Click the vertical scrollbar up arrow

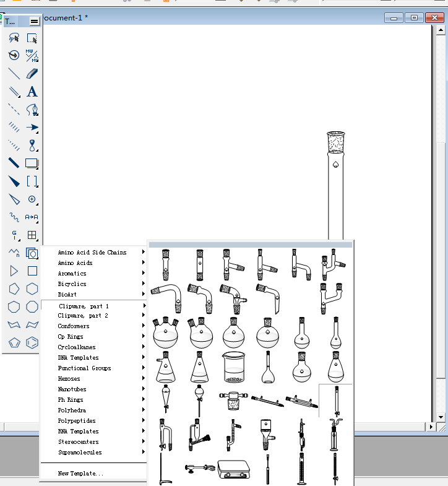(441, 30)
